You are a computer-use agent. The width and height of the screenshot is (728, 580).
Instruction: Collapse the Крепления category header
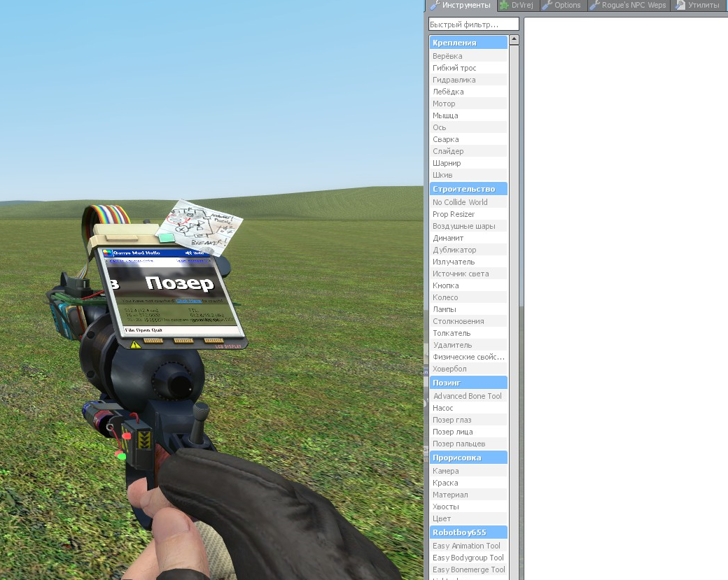click(468, 43)
